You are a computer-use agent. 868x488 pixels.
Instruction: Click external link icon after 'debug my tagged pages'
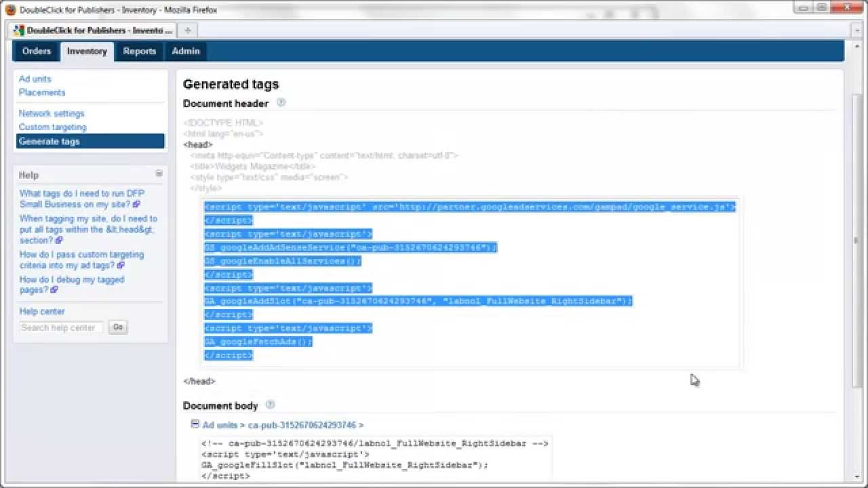[54, 290]
